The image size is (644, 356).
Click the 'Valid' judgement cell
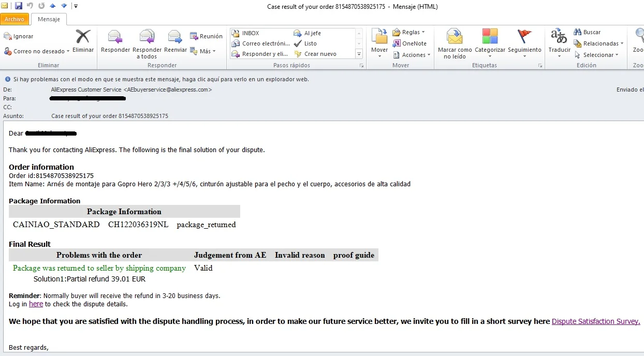point(203,268)
